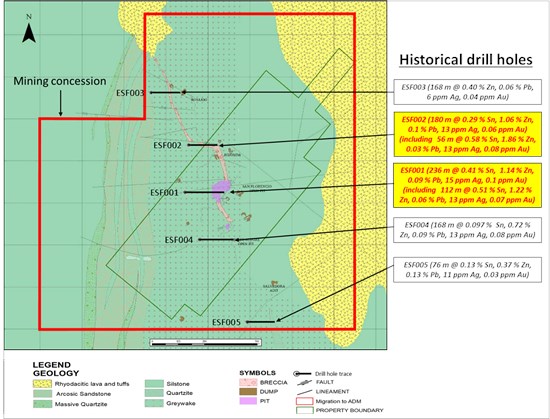Click the ESF002 drill hole label
The width and height of the screenshot is (550, 419).
pos(167,145)
